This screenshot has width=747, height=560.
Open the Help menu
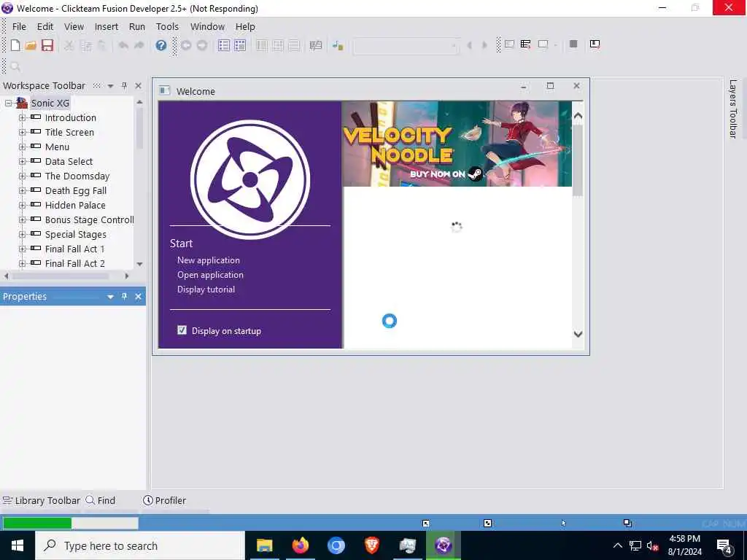point(245,27)
